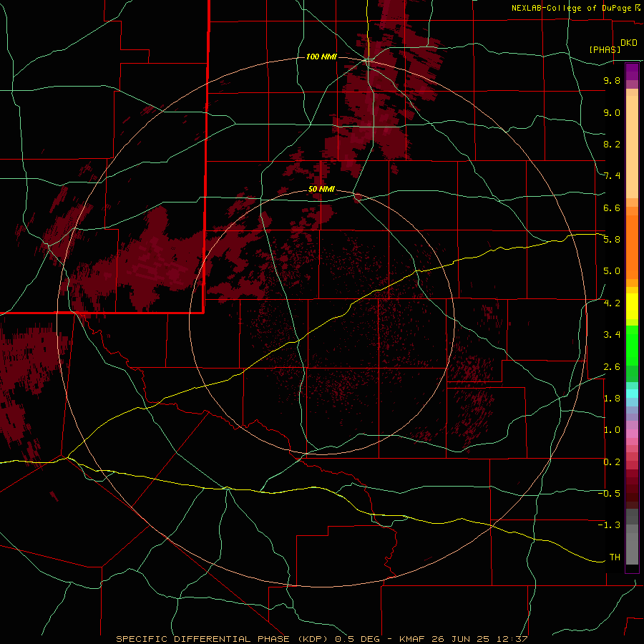Click the 2.6 color scale value
The width and height of the screenshot is (644, 644).
pyautogui.click(x=612, y=367)
